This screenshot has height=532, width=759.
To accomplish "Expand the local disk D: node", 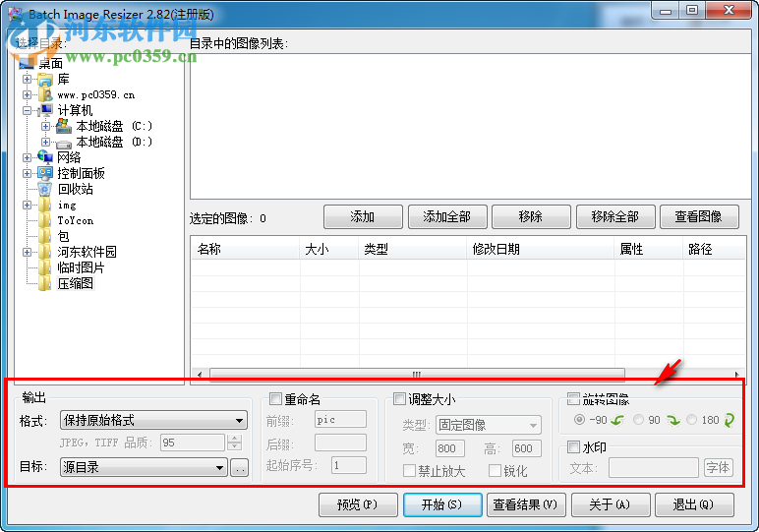I will point(45,142).
